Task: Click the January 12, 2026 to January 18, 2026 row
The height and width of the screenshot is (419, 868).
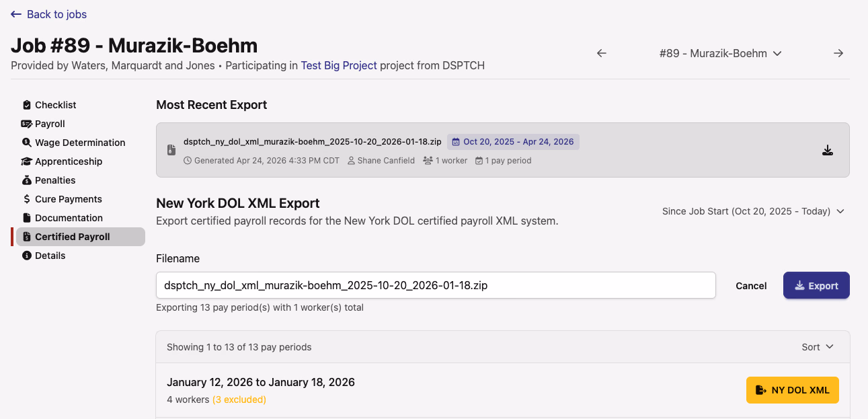Action: [503, 390]
